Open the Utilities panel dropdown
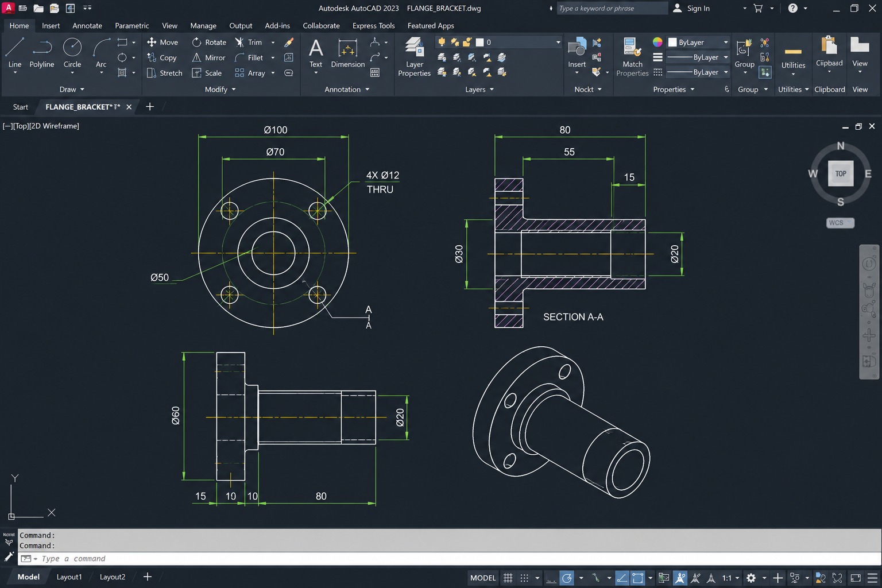The height and width of the screenshot is (588, 882). (x=793, y=90)
